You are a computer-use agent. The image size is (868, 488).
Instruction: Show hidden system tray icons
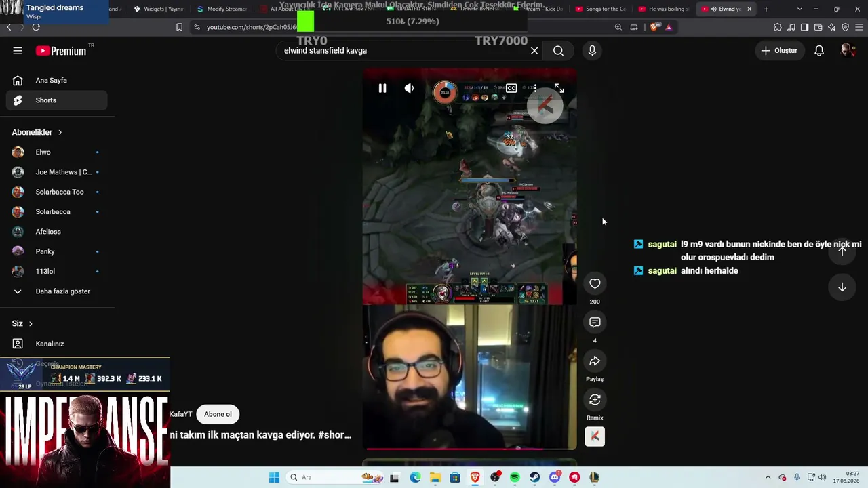tap(768, 477)
